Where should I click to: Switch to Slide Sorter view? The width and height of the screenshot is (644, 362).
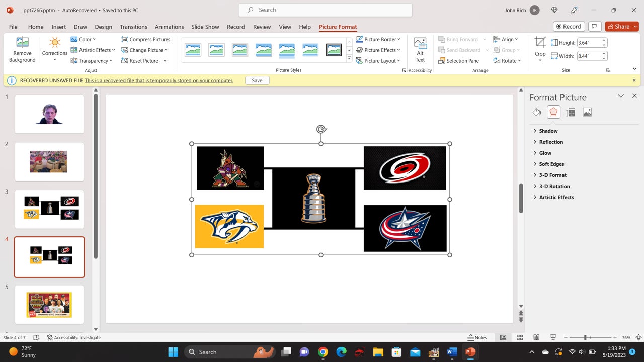click(520, 337)
